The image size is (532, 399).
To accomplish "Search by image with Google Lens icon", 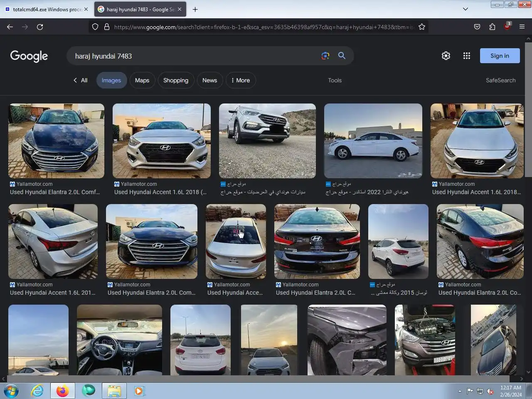I will pos(325,56).
